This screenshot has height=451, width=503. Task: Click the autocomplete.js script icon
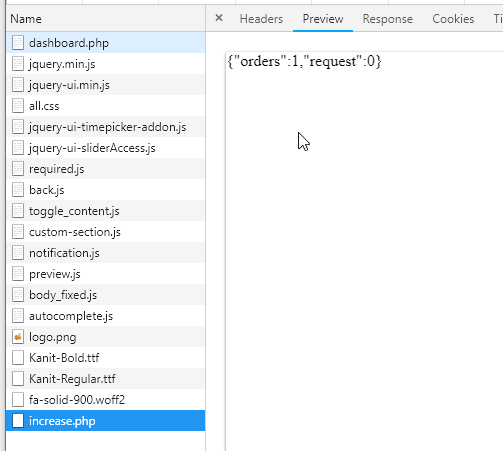18,316
